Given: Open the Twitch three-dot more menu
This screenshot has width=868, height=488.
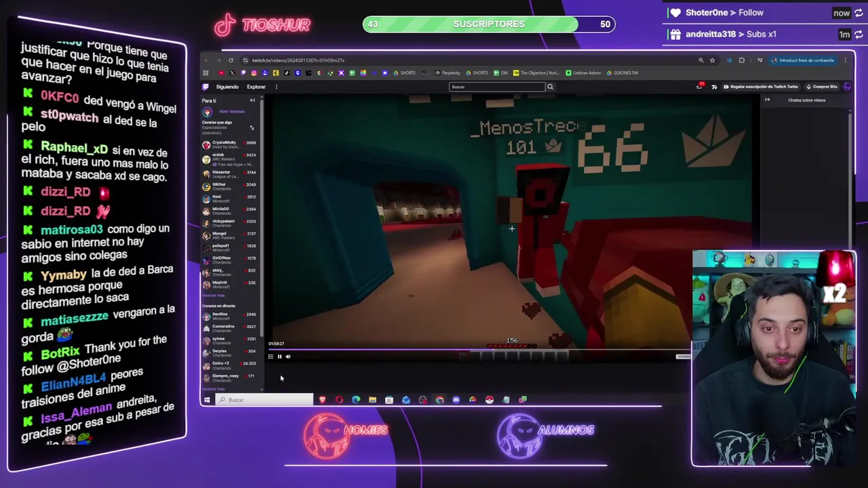Looking at the screenshot, I should [x=276, y=87].
